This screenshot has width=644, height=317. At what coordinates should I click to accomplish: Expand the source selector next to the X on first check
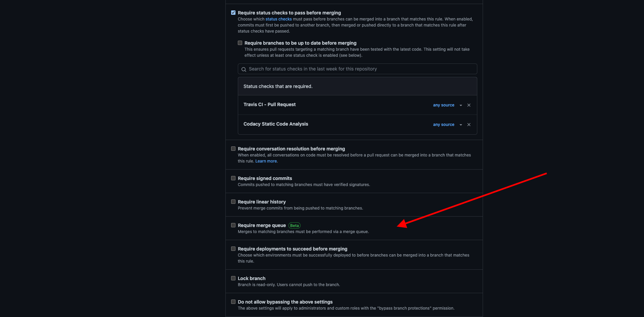[461, 105]
